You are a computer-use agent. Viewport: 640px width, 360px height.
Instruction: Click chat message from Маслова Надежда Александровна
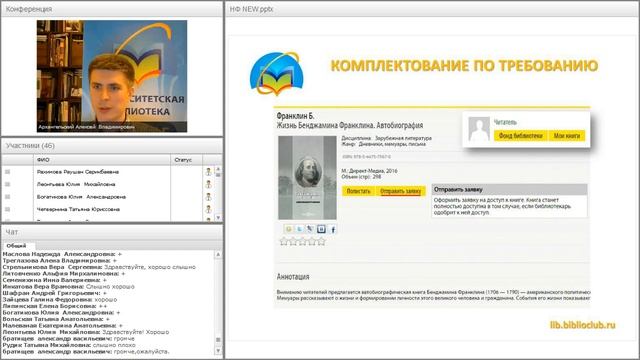point(62,254)
